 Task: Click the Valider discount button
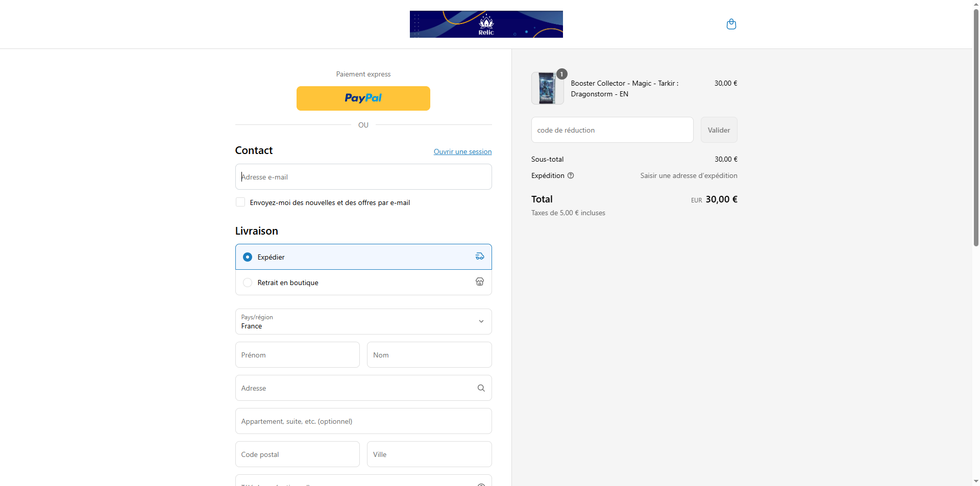719,130
